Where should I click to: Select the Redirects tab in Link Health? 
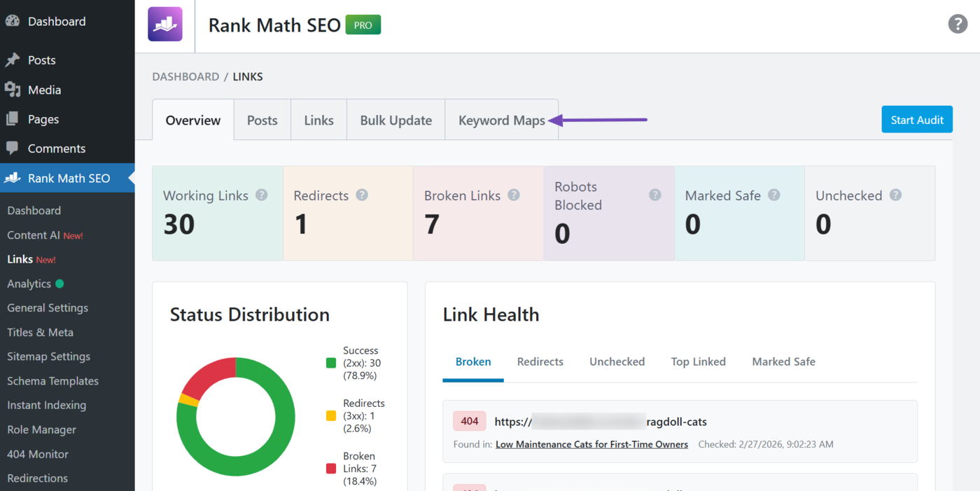(540, 362)
